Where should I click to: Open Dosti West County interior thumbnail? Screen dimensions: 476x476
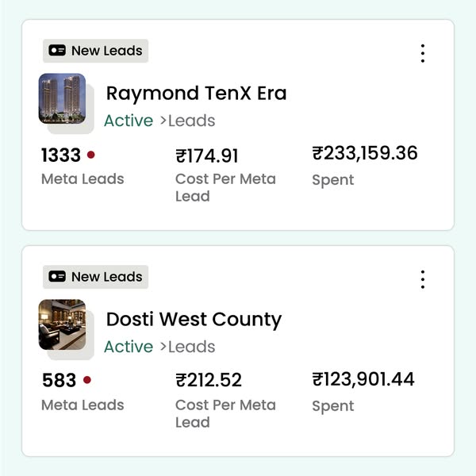(62, 324)
